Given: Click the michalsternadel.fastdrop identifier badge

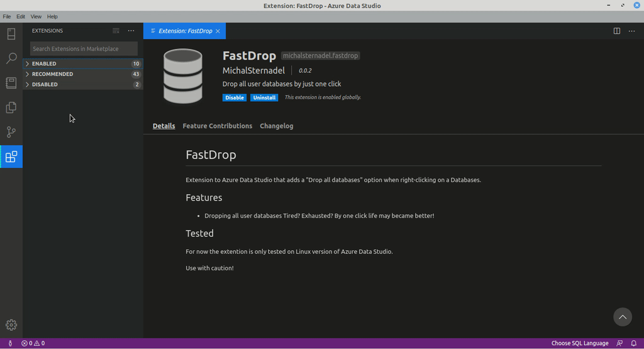Looking at the screenshot, I should [320, 55].
